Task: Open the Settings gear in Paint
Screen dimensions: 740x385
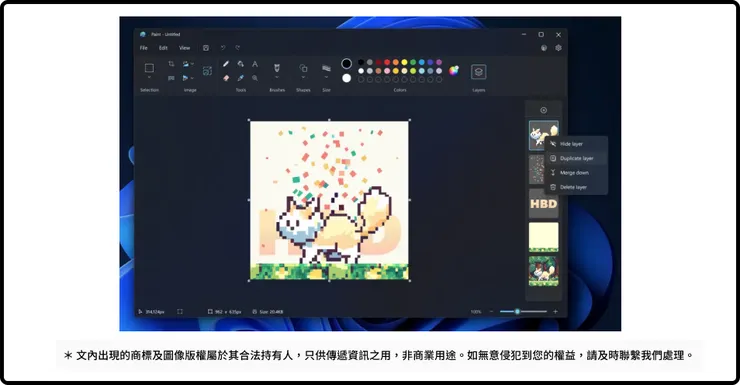Action: [x=558, y=48]
